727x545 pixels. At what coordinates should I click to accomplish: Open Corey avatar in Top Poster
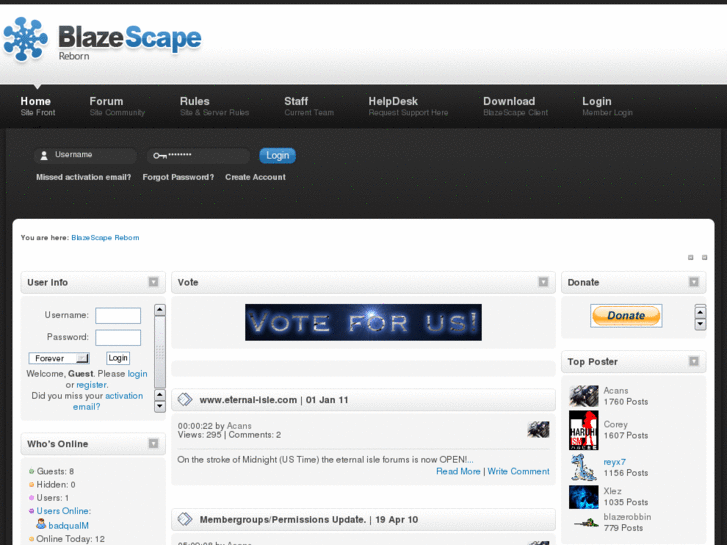[583, 430]
